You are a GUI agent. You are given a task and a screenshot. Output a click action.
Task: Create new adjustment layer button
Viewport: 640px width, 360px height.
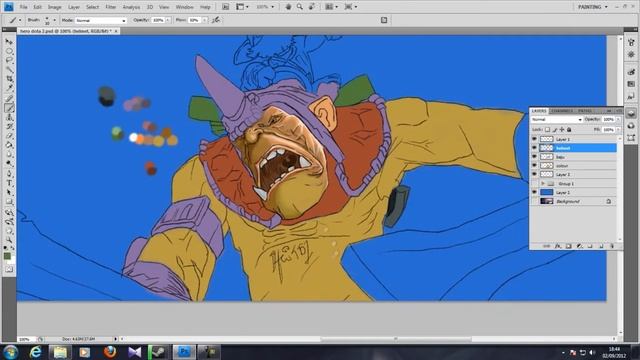tap(579, 246)
